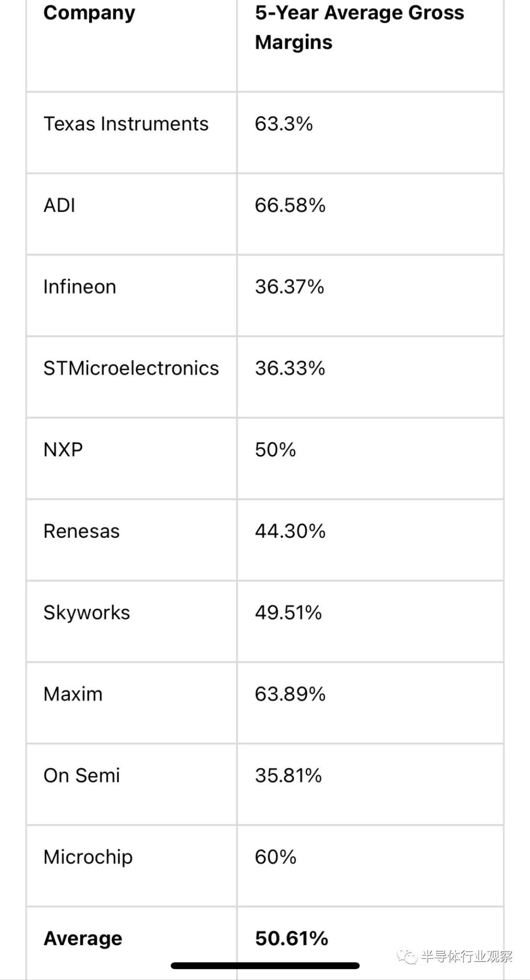The width and height of the screenshot is (530, 980).
Task: Click the 半导体行业观察 watermark text
Action: click(x=466, y=956)
